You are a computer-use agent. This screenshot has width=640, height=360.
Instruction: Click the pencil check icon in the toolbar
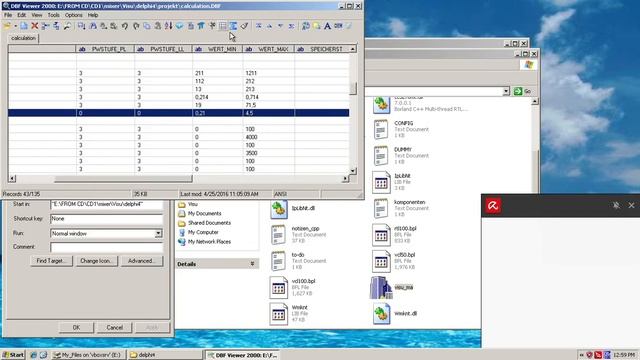(244, 26)
